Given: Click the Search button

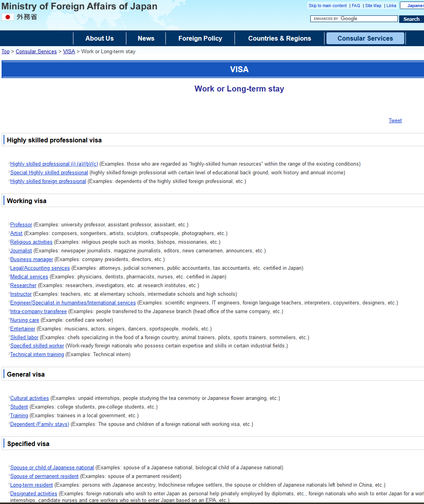Looking at the screenshot, I should 411,19.
